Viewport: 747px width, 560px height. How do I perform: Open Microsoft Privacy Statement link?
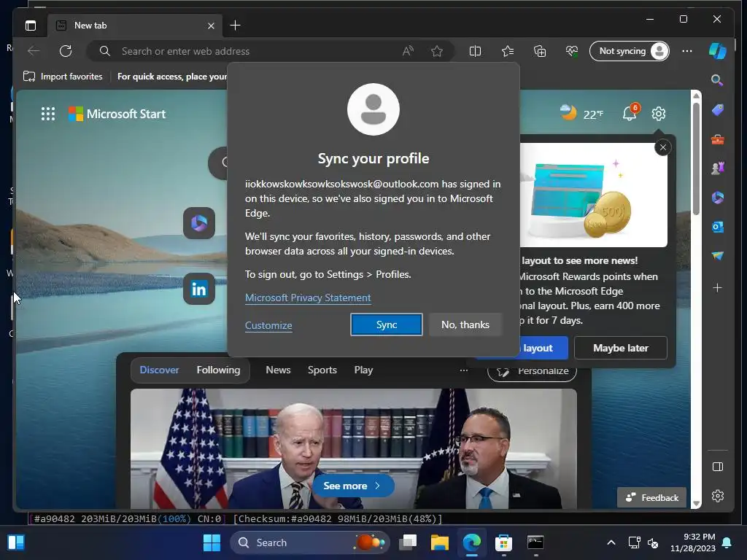pyautogui.click(x=308, y=297)
